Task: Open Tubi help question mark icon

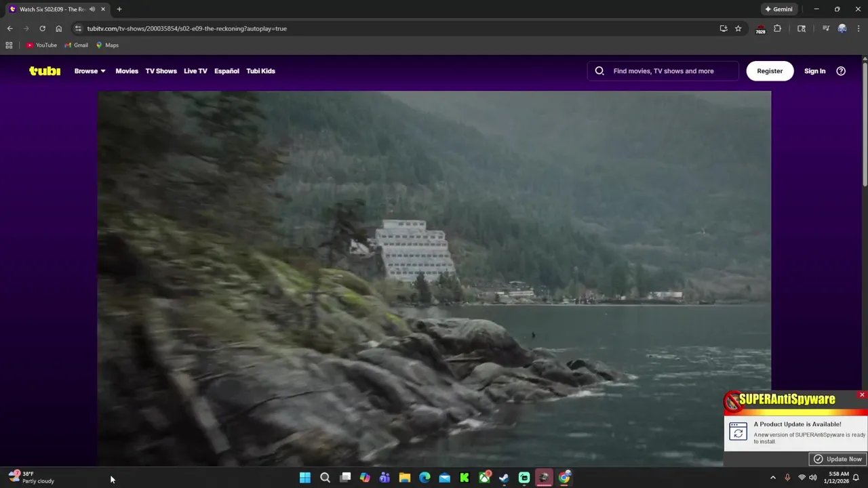Action: click(841, 71)
